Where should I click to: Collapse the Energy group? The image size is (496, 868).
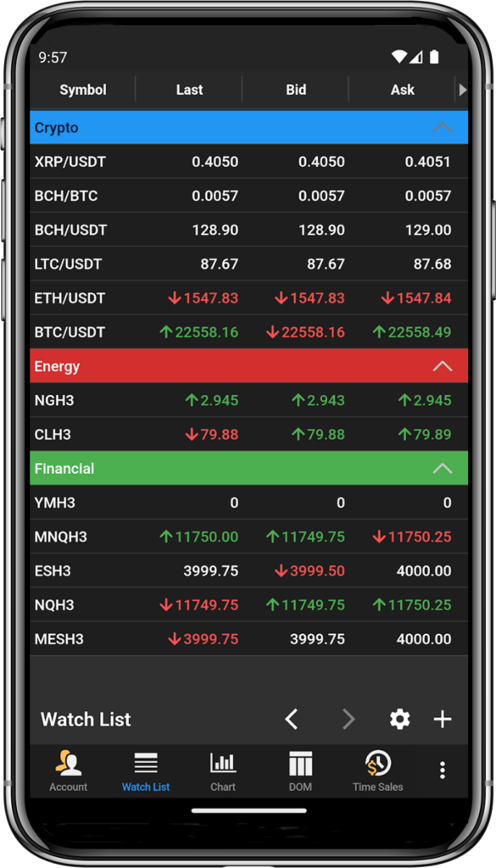(x=443, y=366)
